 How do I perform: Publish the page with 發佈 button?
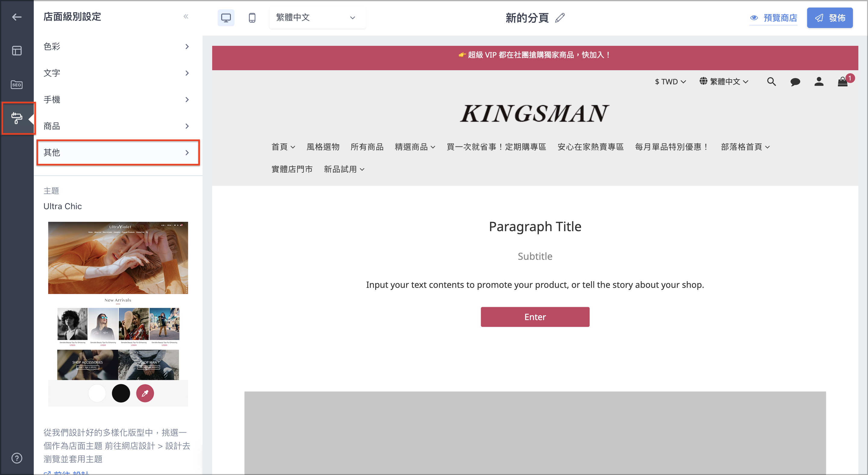[x=830, y=18]
